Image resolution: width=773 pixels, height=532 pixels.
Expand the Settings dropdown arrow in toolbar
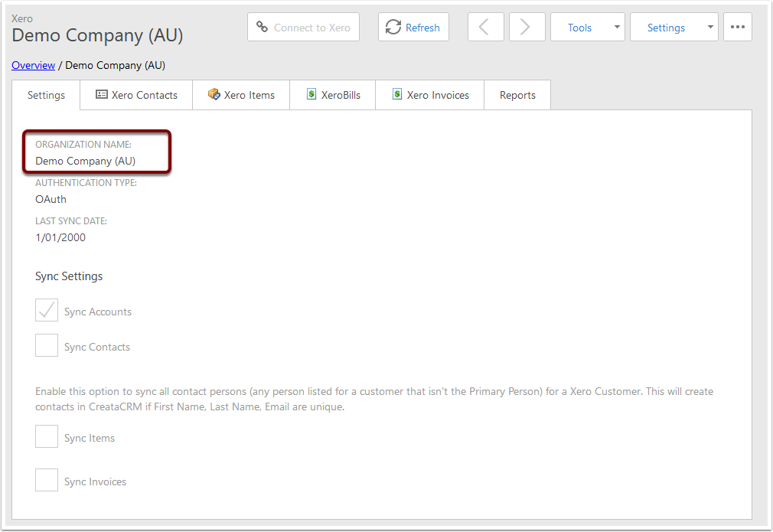pyautogui.click(x=710, y=27)
